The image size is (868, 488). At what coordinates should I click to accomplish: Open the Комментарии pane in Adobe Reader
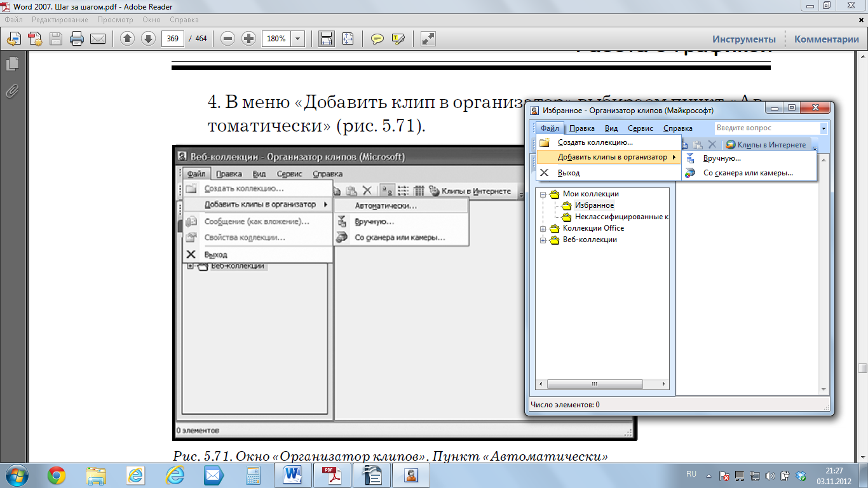point(827,39)
